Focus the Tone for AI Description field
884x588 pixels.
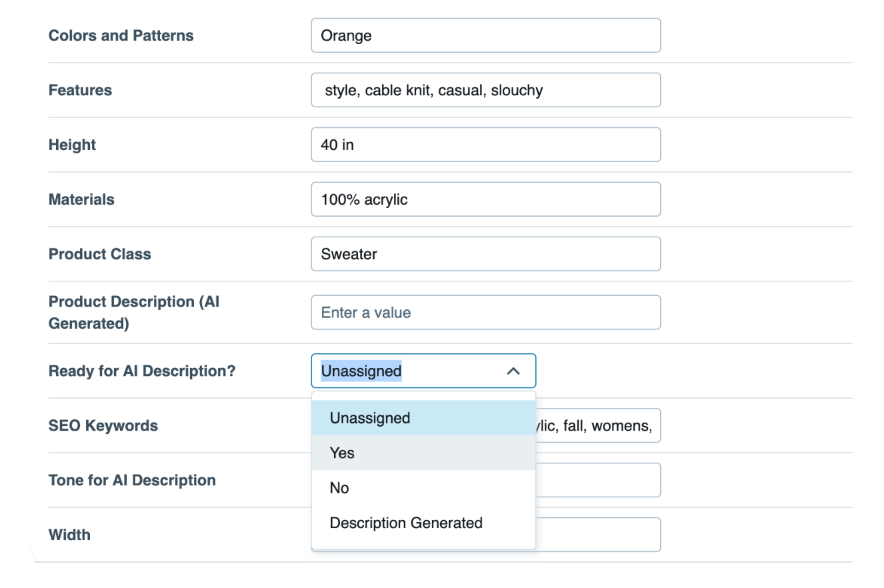point(598,480)
